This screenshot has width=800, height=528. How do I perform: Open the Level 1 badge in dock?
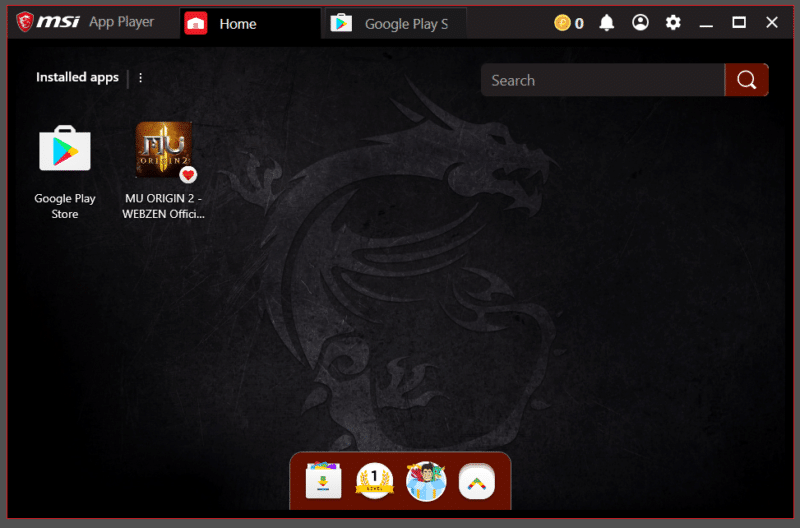[x=374, y=481]
